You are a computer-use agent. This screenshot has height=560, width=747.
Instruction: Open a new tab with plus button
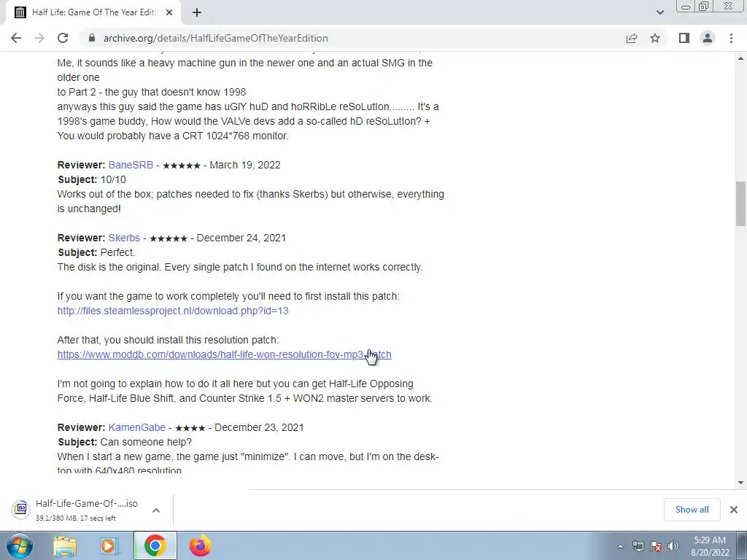click(197, 12)
